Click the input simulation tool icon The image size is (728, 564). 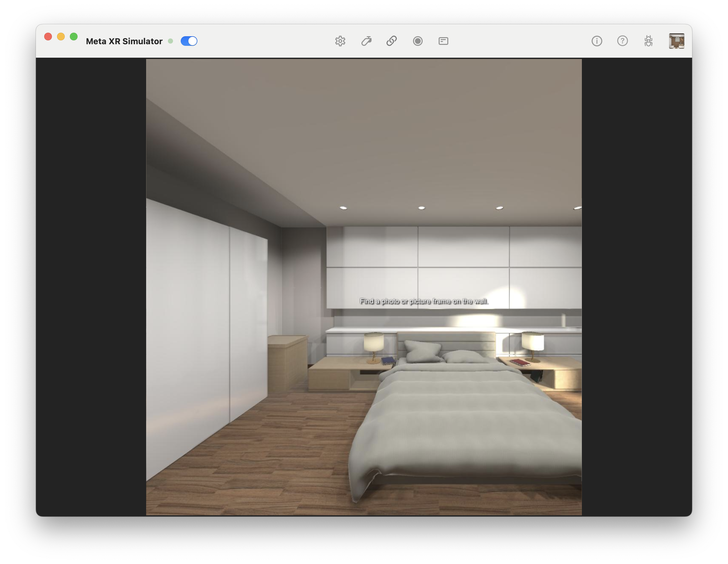pyautogui.click(x=366, y=41)
